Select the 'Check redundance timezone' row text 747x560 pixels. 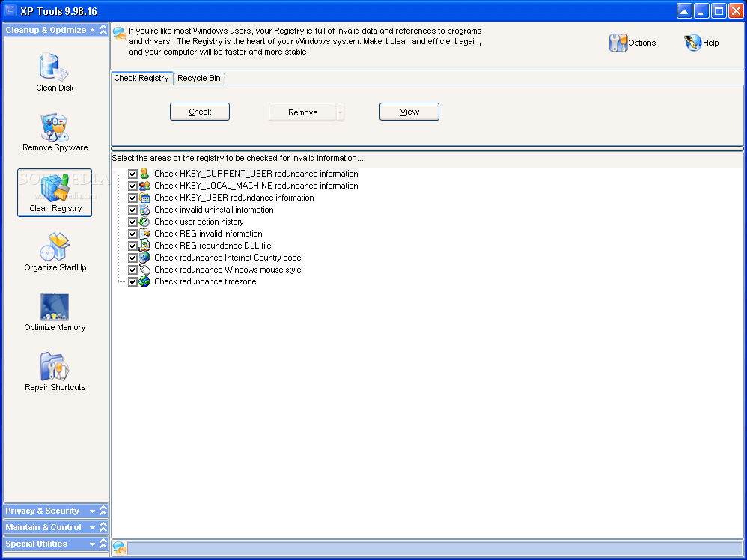click(x=205, y=281)
